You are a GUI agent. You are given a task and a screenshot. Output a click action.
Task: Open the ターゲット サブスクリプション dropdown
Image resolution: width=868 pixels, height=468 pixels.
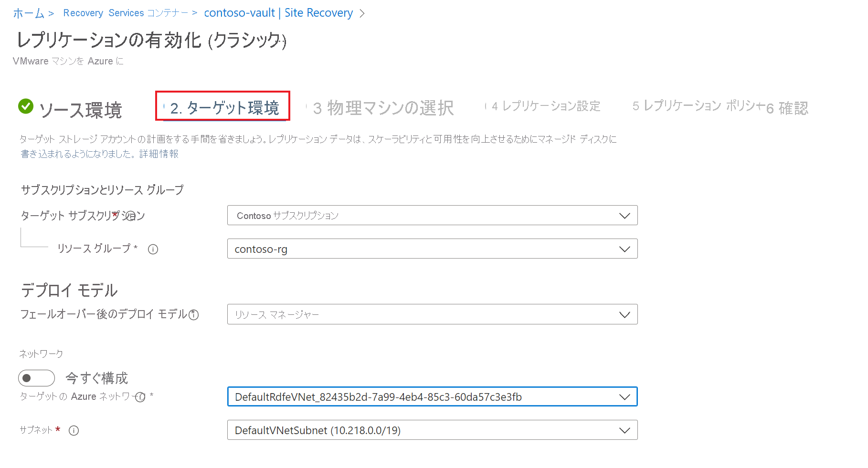tap(432, 216)
